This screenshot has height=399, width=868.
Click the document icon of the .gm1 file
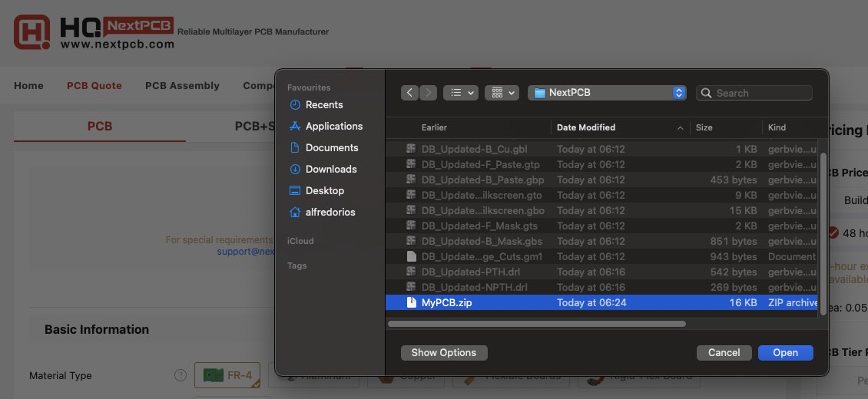(x=411, y=256)
